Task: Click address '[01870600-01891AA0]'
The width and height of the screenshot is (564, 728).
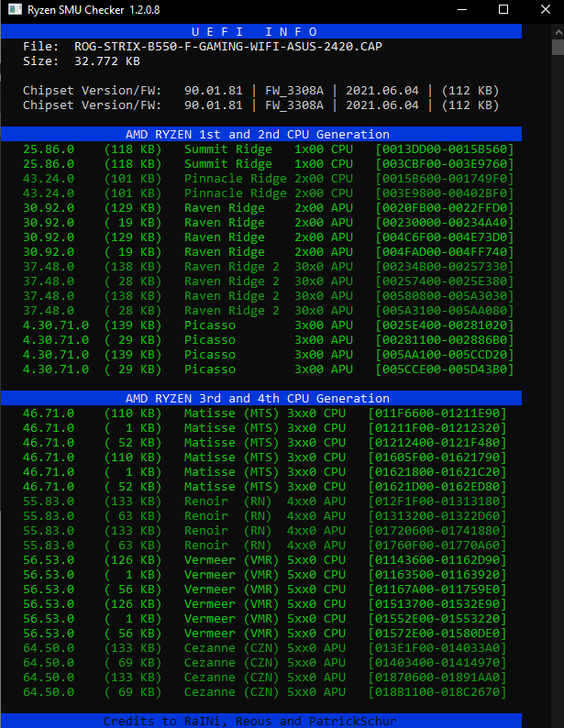Action: [x=437, y=678]
